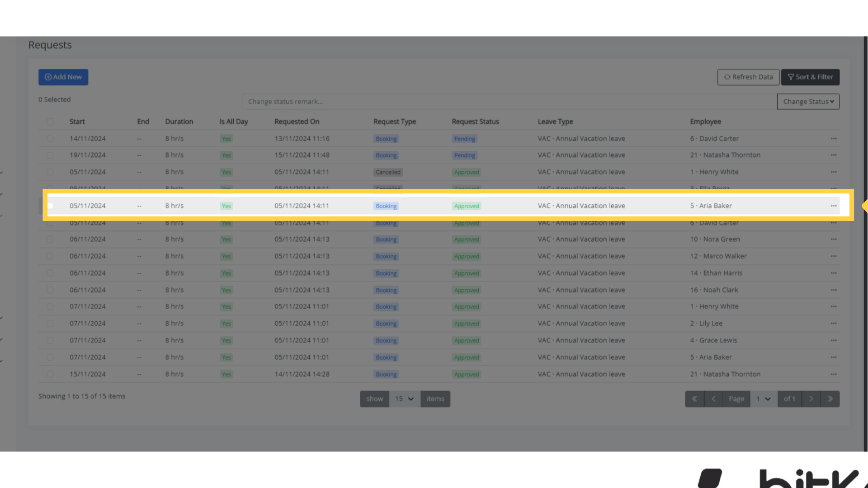
Task: Click the funnel icon on Sort & Filter
Action: [790, 77]
